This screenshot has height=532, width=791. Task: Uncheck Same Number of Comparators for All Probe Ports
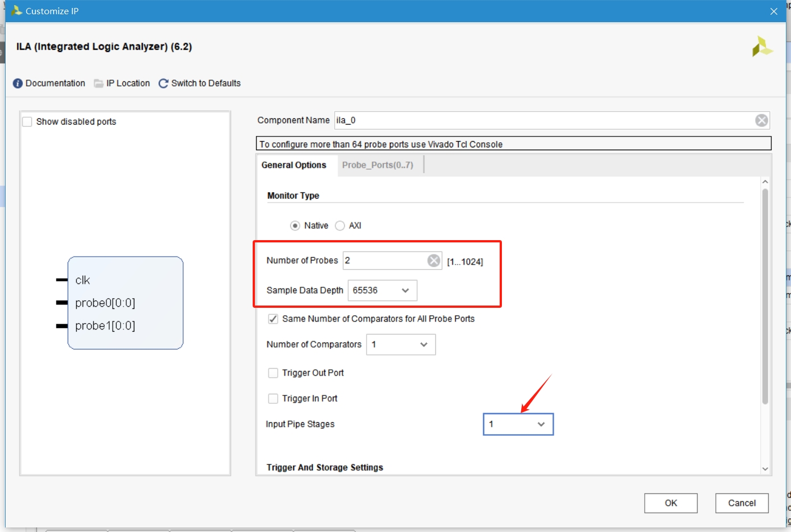(273, 319)
